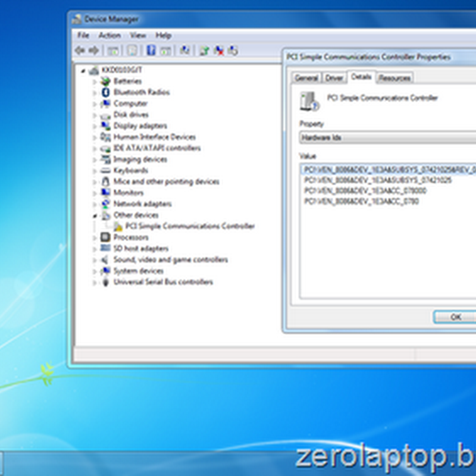Click the OK button in Properties dialog
This screenshot has height=476, width=476.
455,317
